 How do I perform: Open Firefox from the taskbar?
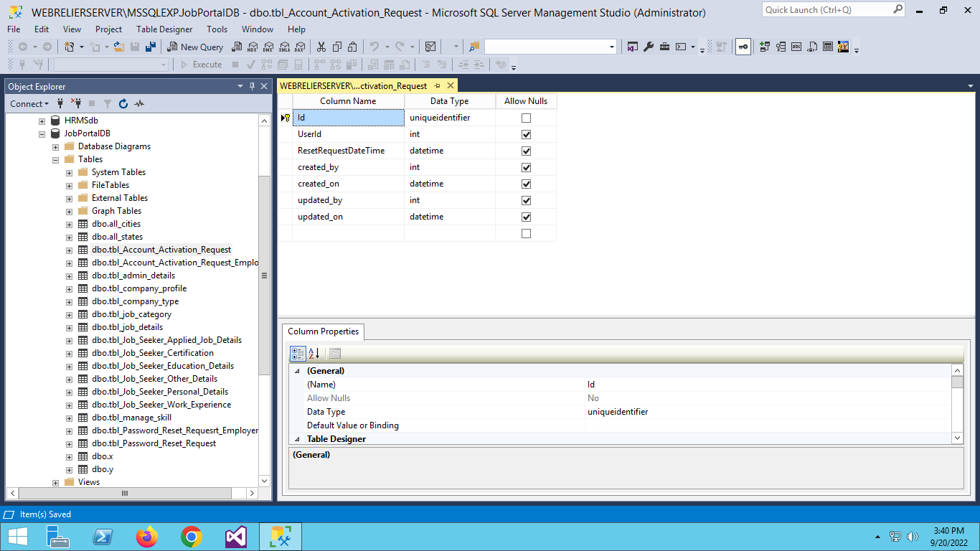(x=146, y=537)
